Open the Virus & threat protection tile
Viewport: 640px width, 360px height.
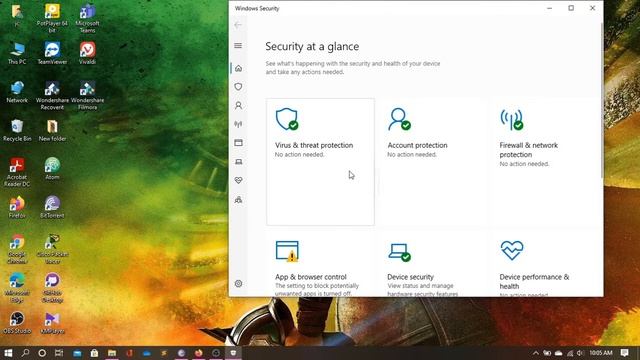320,162
